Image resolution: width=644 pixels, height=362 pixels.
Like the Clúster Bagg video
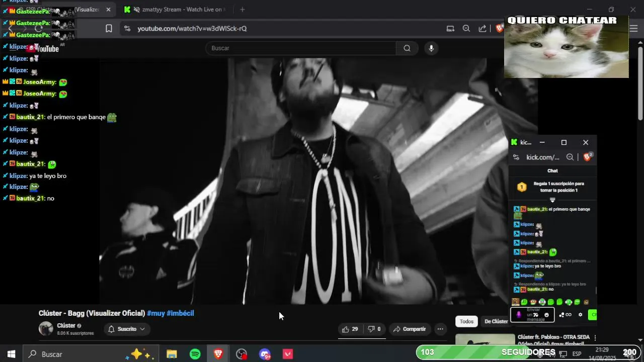click(350, 329)
